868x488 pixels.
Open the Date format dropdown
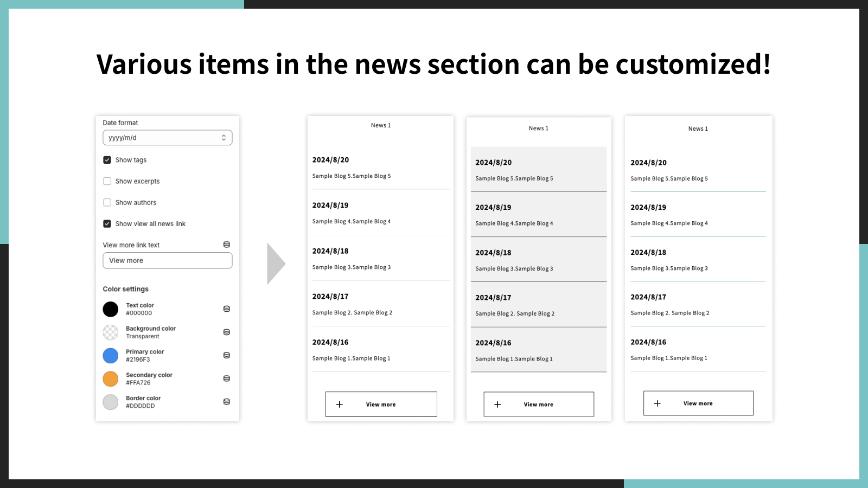tap(167, 137)
